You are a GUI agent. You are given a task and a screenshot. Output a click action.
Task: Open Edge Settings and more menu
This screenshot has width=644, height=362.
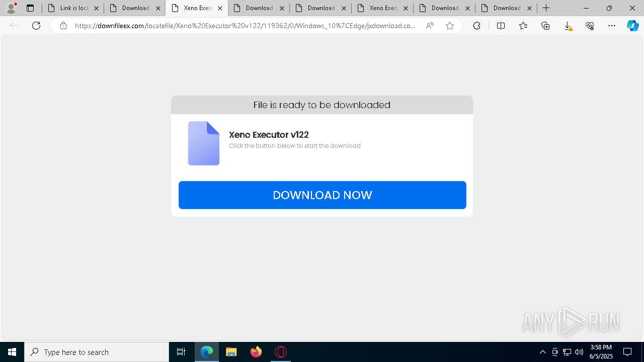[612, 26]
